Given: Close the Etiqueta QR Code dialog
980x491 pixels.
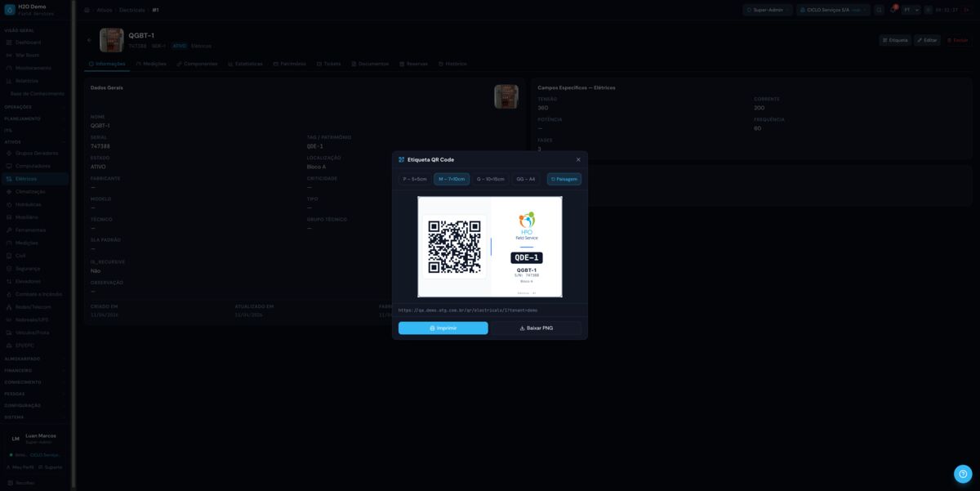Looking at the screenshot, I should (x=578, y=159).
